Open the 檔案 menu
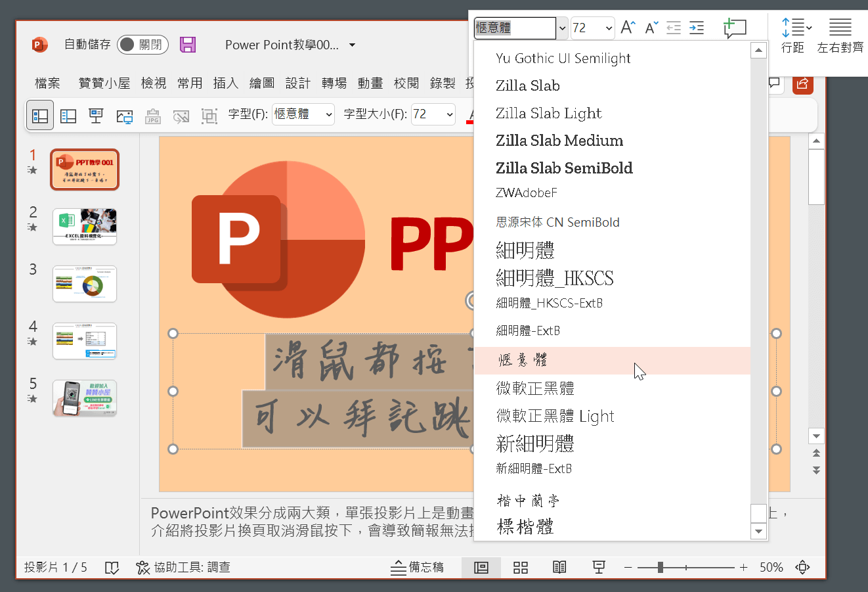The height and width of the screenshot is (592, 868). click(x=47, y=83)
